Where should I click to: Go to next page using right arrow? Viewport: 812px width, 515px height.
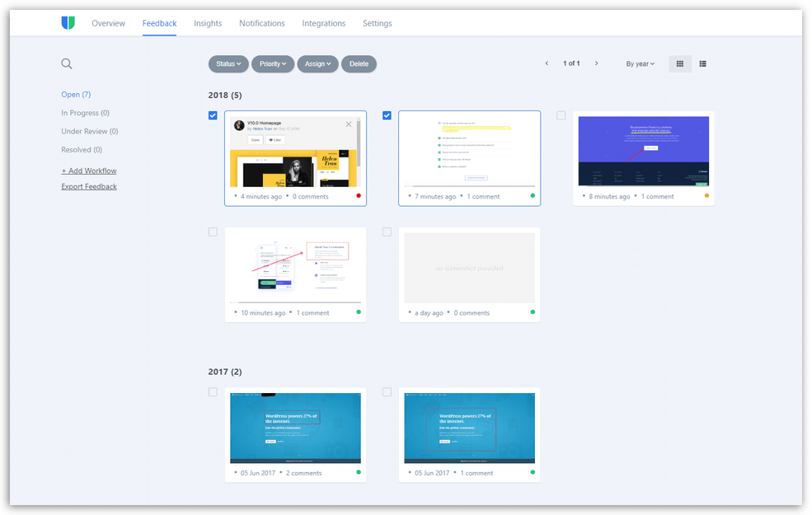pyautogui.click(x=596, y=63)
